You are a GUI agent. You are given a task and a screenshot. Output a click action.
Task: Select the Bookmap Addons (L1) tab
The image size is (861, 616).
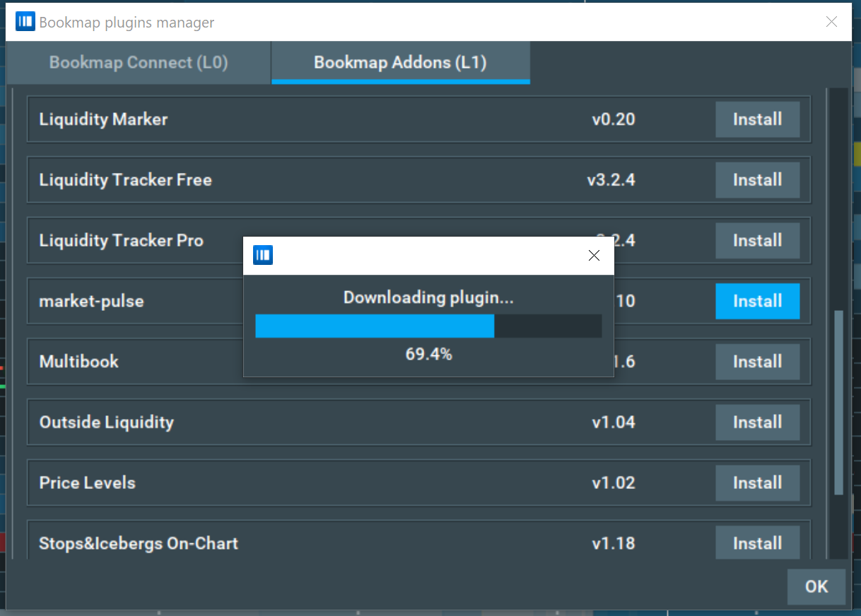click(401, 63)
